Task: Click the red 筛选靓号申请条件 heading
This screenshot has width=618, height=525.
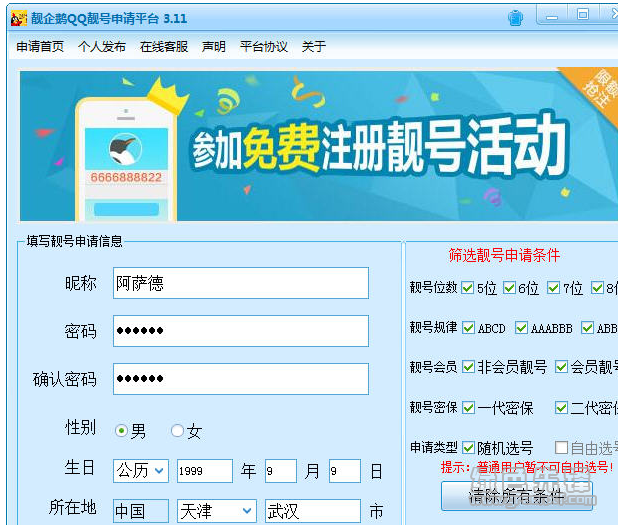Action: pos(504,255)
